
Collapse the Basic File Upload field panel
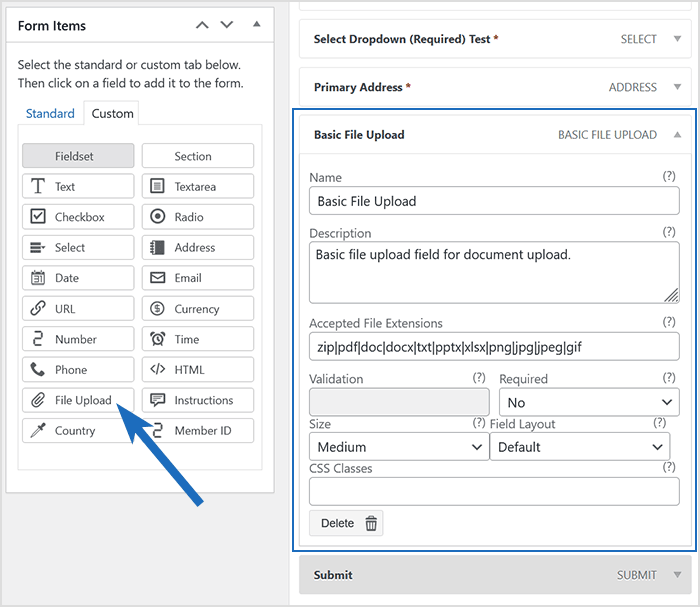[x=677, y=134]
